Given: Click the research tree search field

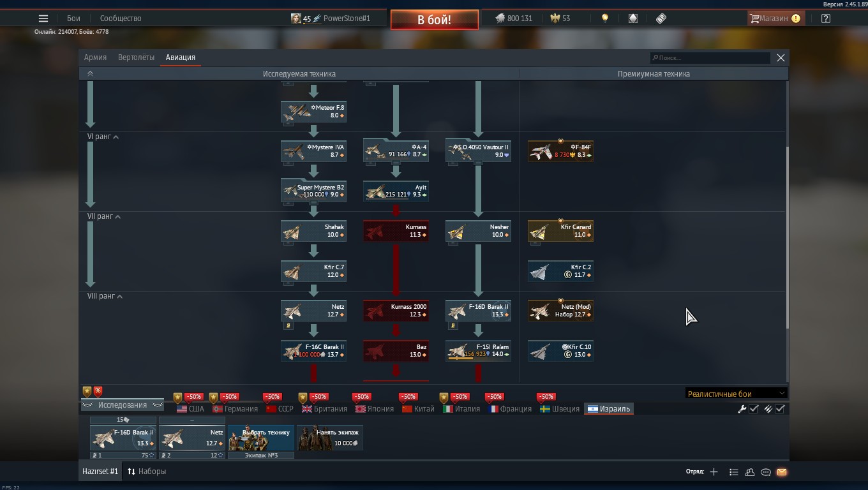Looking at the screenshot, I should [710, 57].
